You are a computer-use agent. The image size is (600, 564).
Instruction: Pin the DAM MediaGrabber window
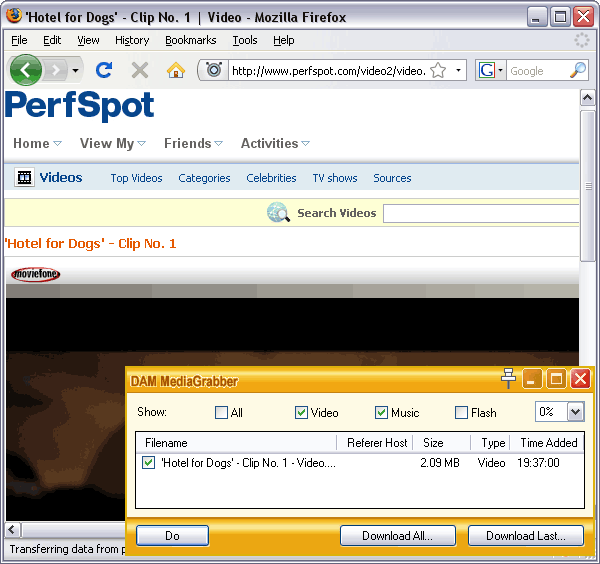[508, 378]
